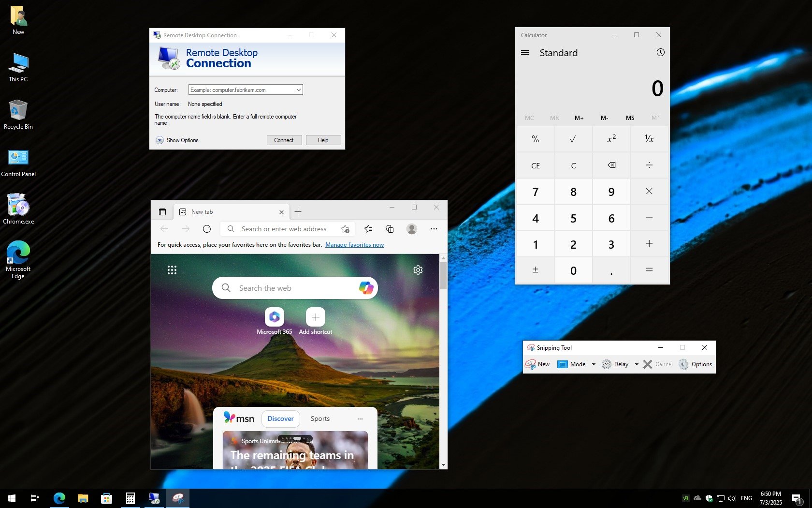Open Edge Collections icon in toolbar

(x=390, y=229)
